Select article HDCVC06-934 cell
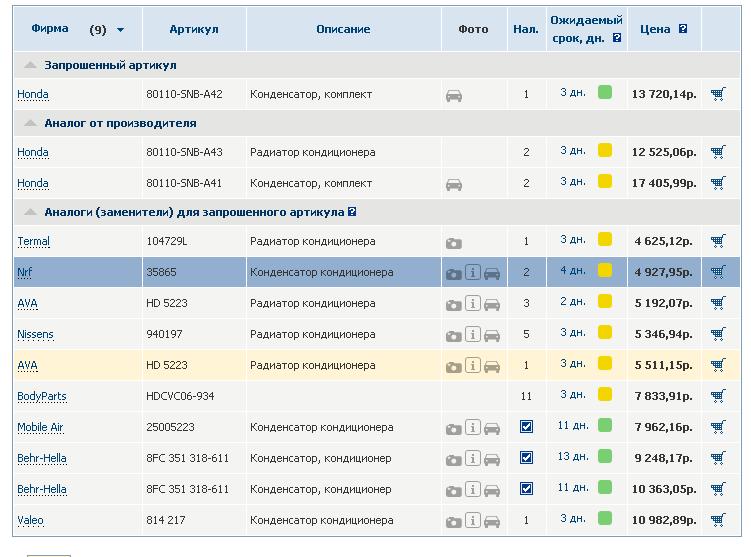This screenshot has height=557, width=751. (180, 396)
